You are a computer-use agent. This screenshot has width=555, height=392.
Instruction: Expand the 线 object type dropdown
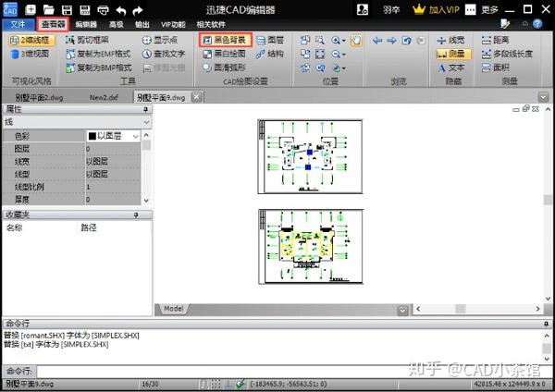(x=77, y=122)
